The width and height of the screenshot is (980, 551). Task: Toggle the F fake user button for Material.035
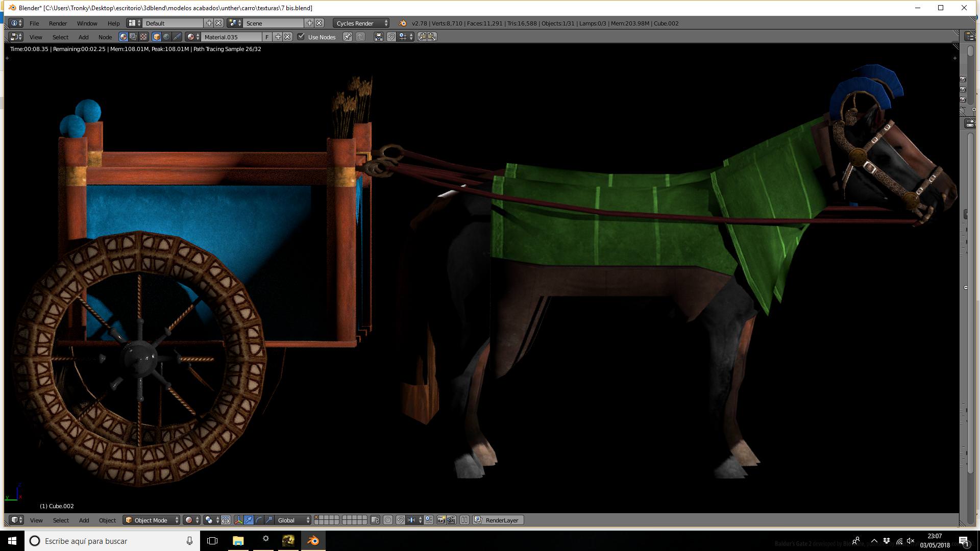(266, 37)
